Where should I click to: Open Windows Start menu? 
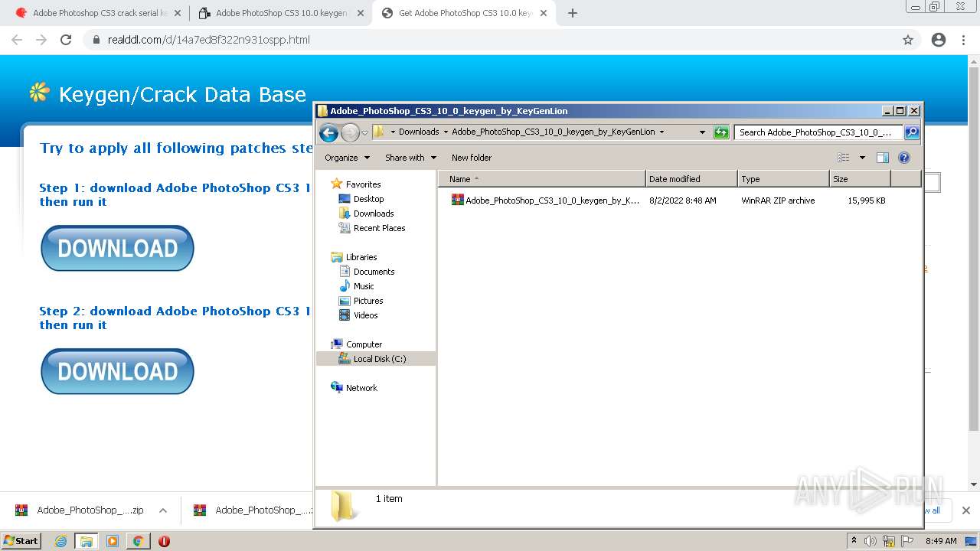(21, 540)
